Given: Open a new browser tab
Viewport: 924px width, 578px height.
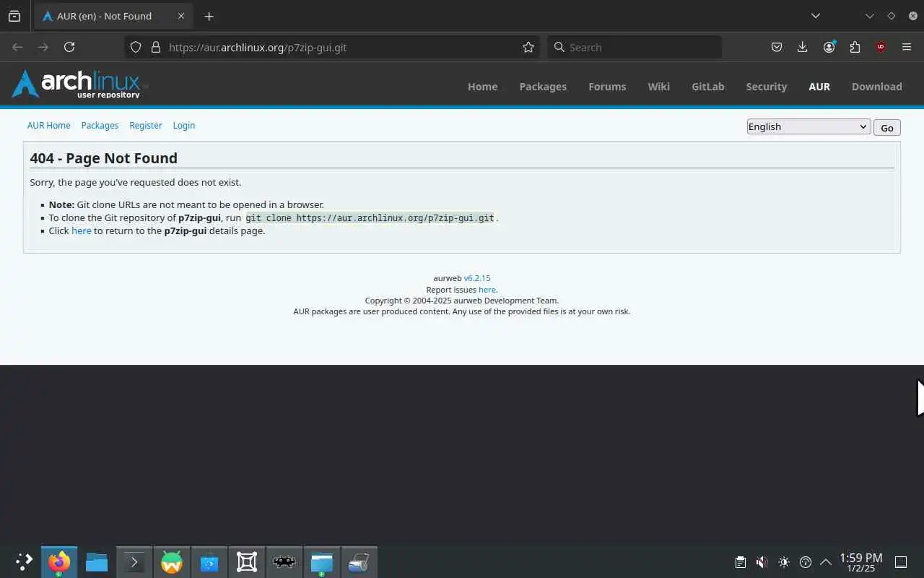Looking at the screenshot, I should click(x=209, y=16).
